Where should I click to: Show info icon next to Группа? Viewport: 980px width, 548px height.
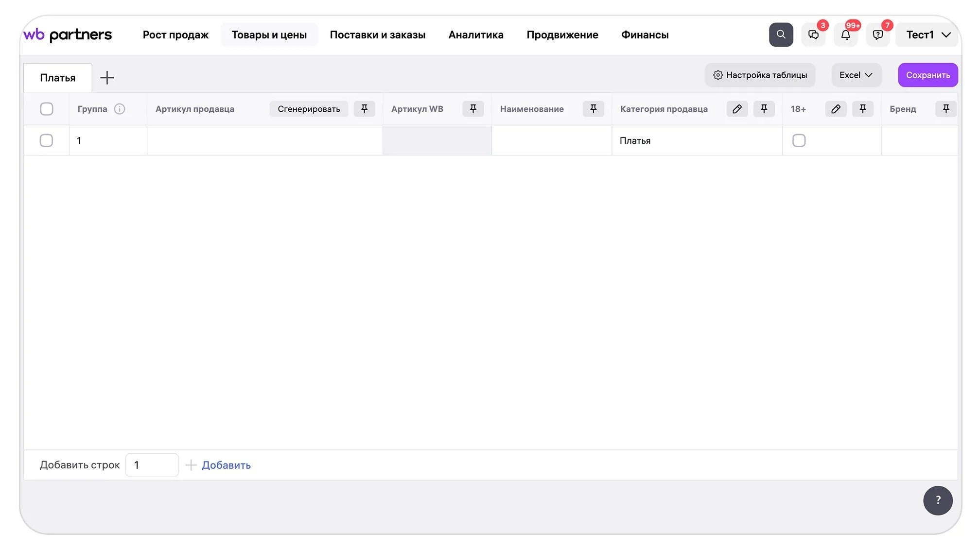coord(120,109)
